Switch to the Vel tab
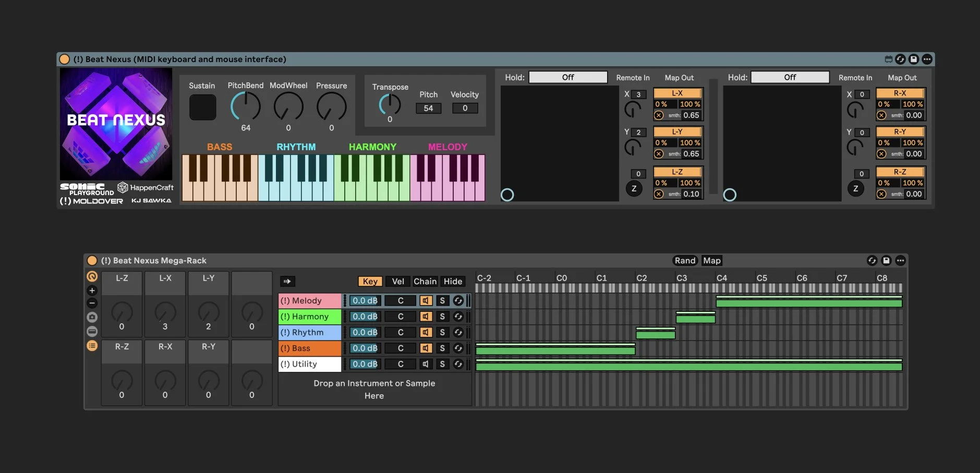 (397, 281)
